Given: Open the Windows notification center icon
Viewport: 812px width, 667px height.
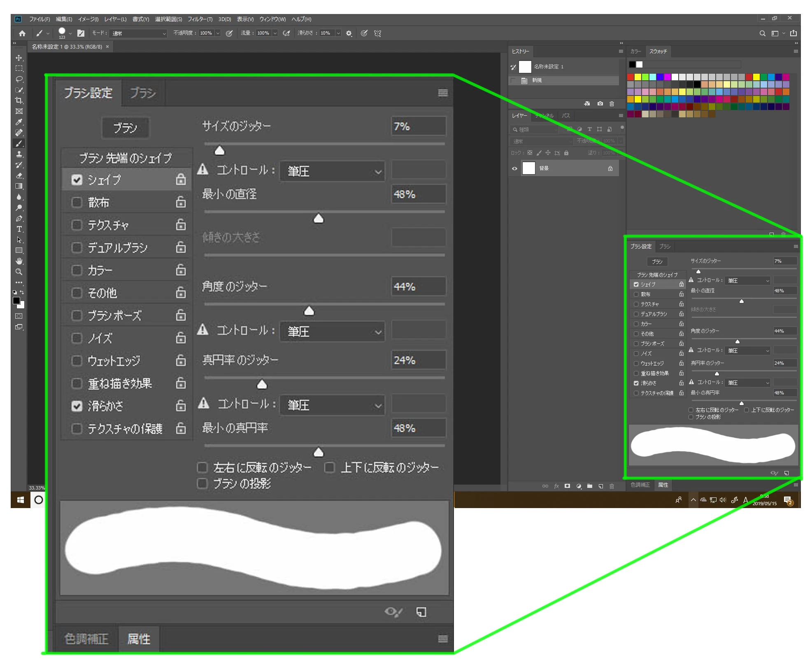Looking at the screenshot, I should click(x=788, y=500).
